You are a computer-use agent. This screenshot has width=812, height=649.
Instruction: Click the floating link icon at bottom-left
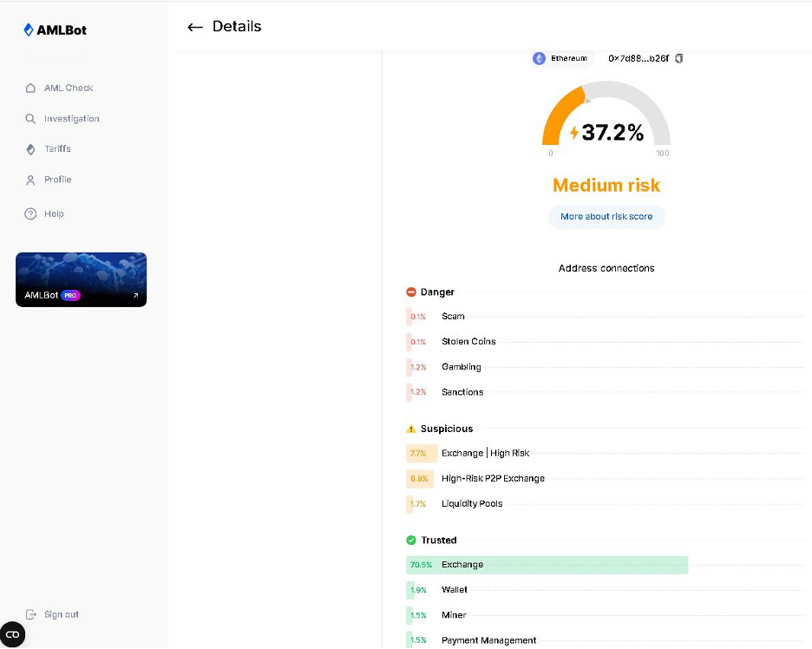point(12,634)
